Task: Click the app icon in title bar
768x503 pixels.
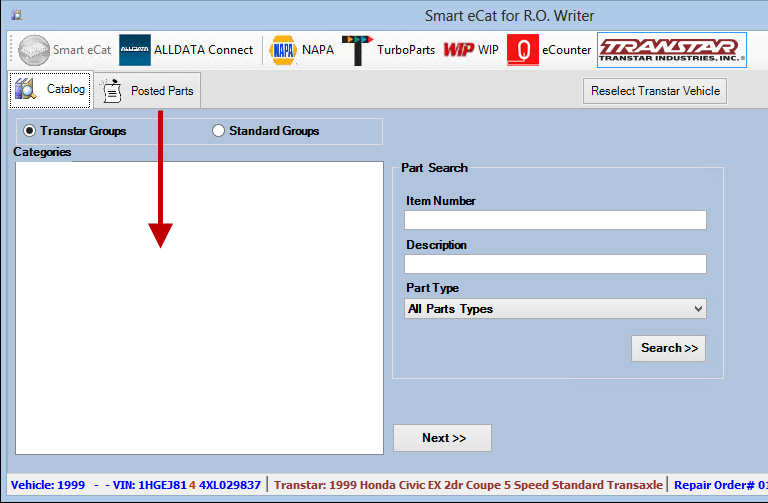Action: point(16,15)
